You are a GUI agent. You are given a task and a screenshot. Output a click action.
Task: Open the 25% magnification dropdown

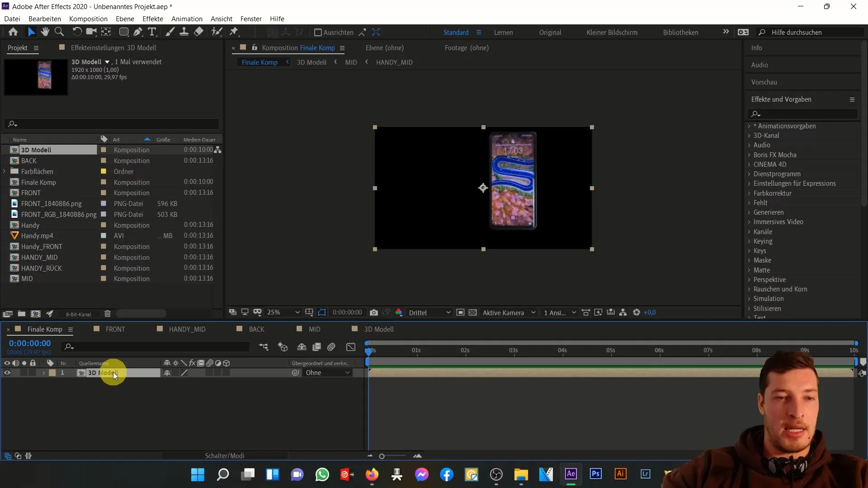point(283,313)
